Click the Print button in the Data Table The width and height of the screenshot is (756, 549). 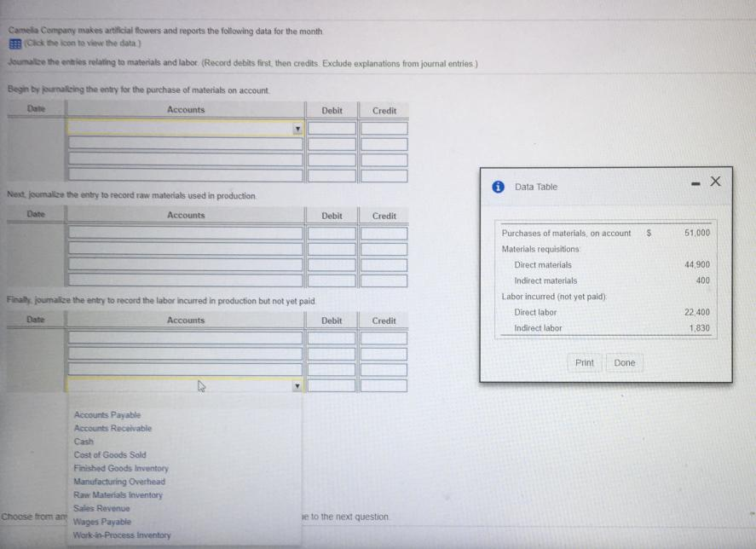[x=584, y=362]
